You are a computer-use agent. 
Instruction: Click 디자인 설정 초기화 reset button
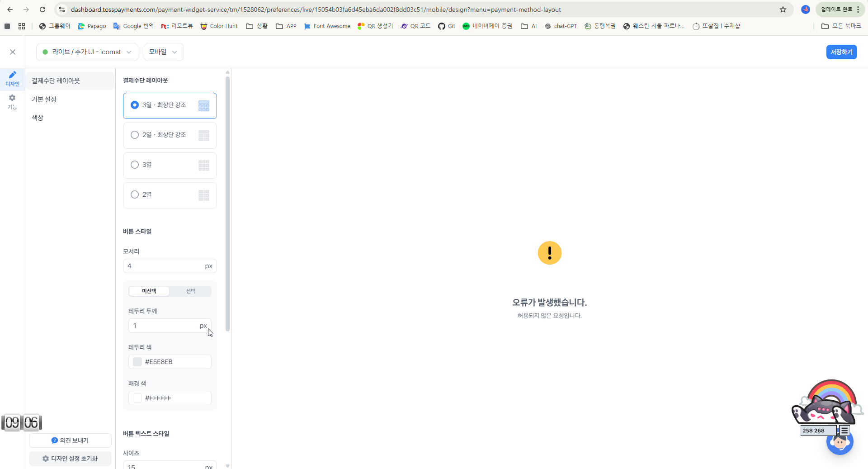(x=70, y=459)
